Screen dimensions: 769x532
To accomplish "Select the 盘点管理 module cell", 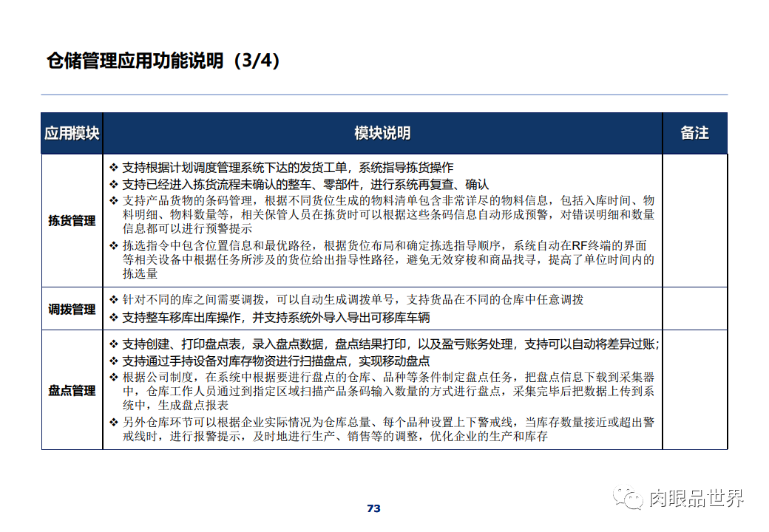I will 72,392.
